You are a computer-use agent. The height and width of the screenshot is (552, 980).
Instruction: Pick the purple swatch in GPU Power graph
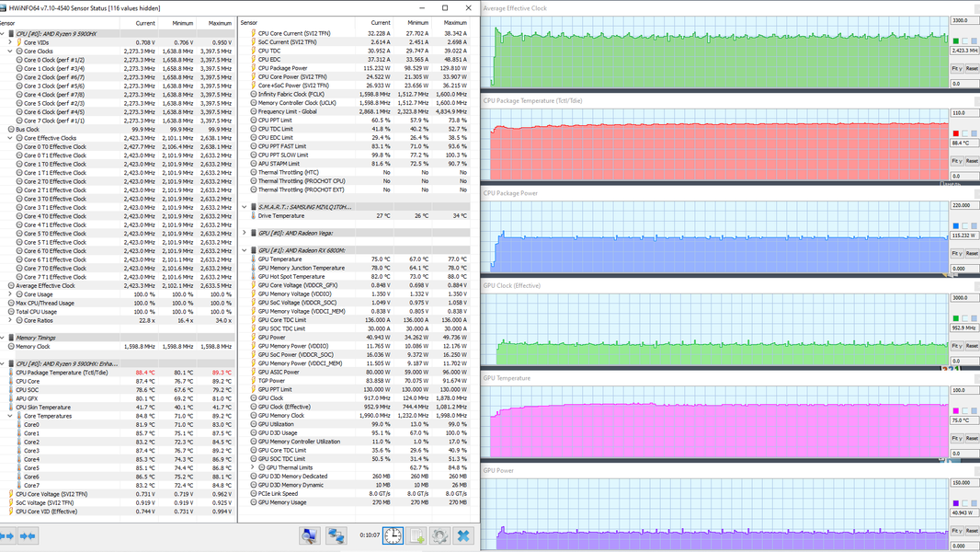(955, 503)
